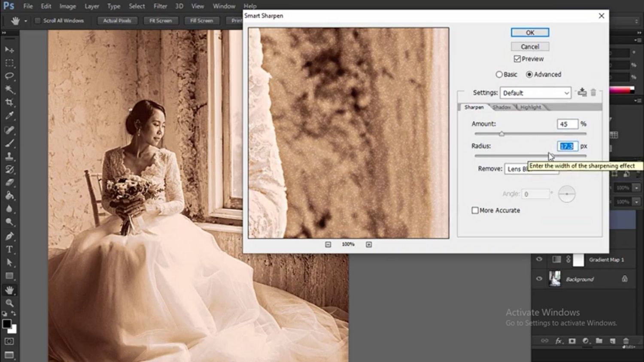Add a layer style via fx
Screen dimensions: 644x362
(x=559, y=341)
